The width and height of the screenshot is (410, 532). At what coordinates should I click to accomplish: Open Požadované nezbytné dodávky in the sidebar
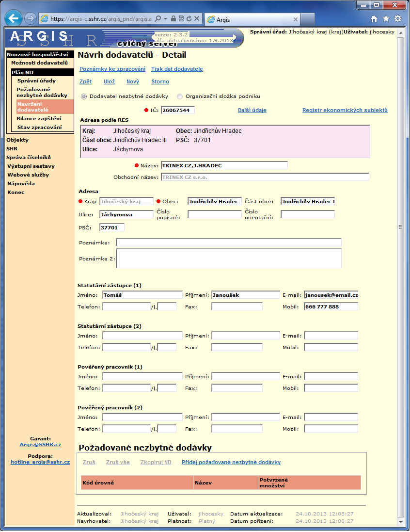click(x=42, y=92)
